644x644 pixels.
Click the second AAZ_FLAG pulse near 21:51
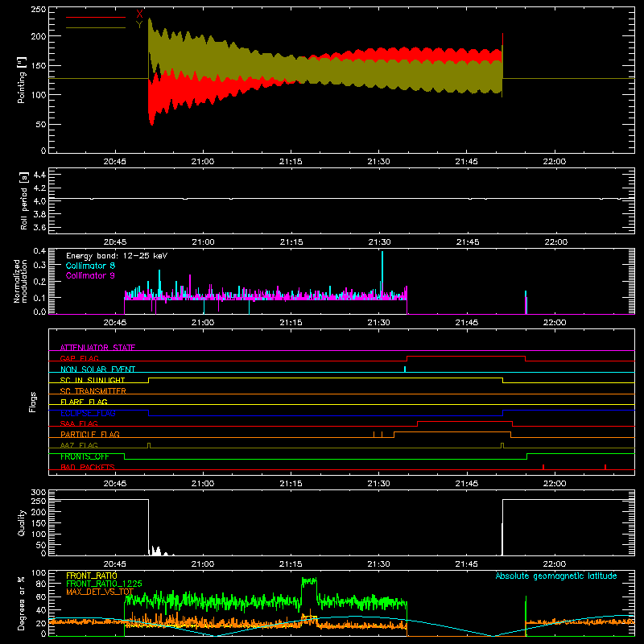502,445
